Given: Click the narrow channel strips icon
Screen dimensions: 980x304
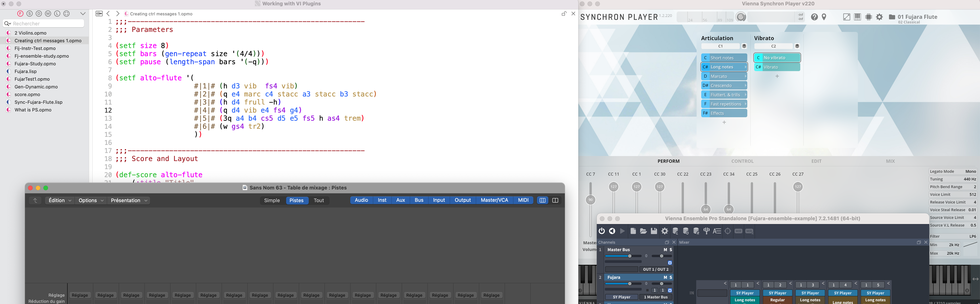Looking at the screenshot, I should [x=542, y=200].
